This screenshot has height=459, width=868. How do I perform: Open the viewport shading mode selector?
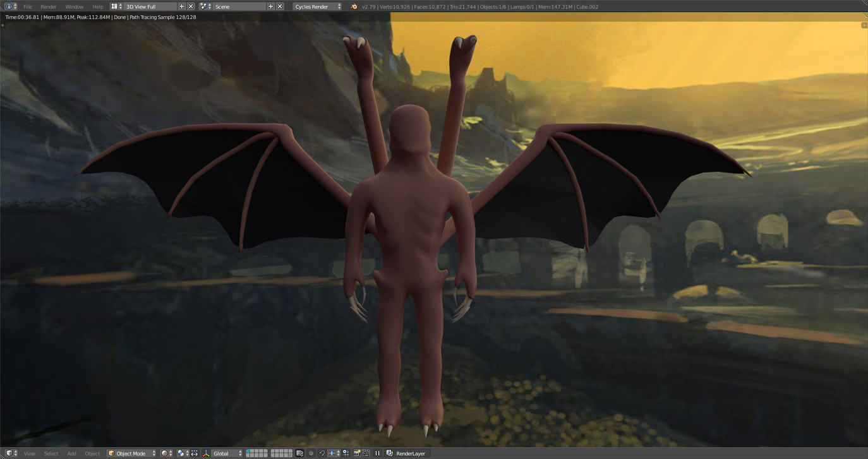coord(167,453)
